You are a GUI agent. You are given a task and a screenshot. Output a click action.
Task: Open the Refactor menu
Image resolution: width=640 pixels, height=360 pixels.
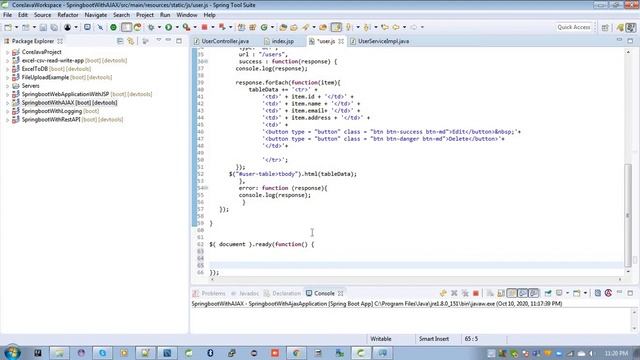click(x=68, y=15)
